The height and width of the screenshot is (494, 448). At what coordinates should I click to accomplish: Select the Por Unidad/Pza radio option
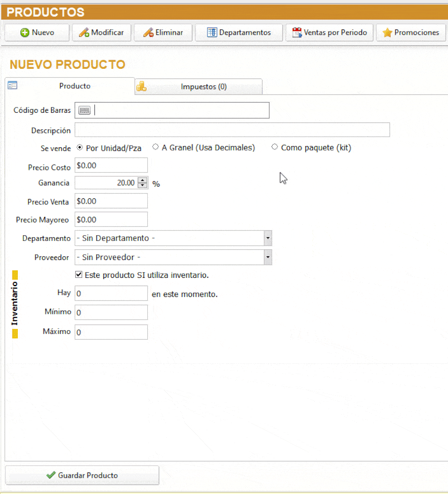80,148
